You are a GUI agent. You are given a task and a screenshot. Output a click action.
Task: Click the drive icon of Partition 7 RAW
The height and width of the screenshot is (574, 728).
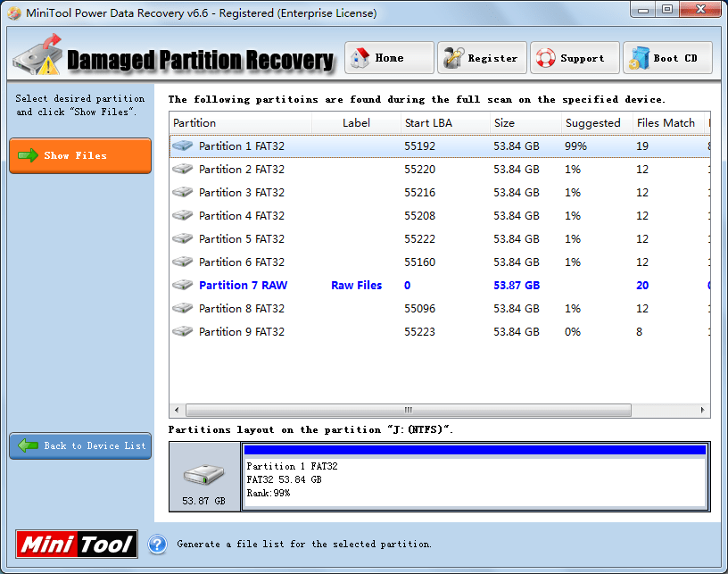(183, 285)
